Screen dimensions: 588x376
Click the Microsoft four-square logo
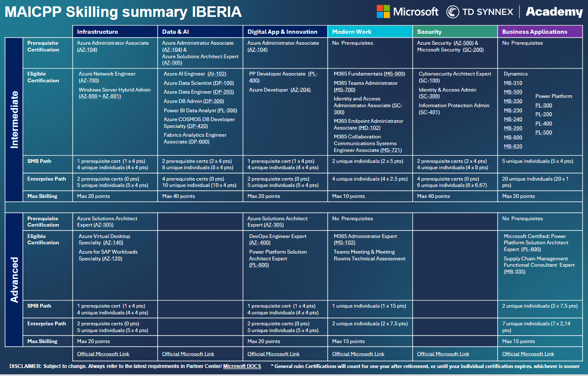[x=384, y=12]
